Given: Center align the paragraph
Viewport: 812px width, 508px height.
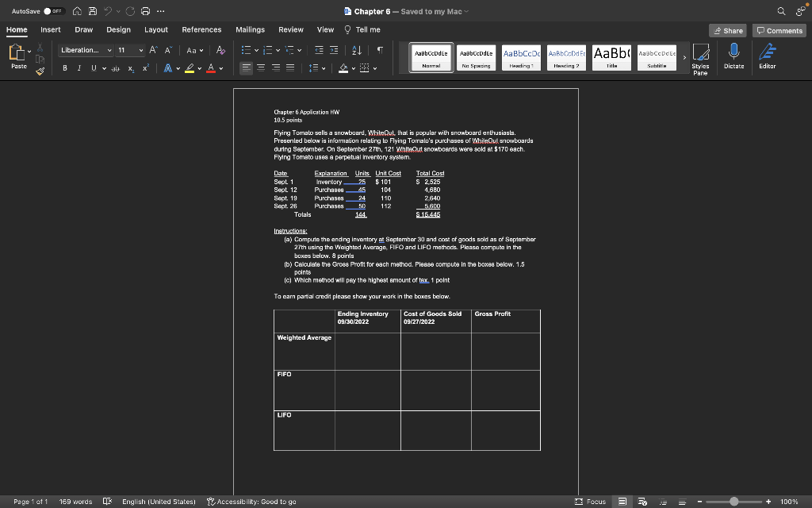Looking at the screenshot, I should click(261, 68).
